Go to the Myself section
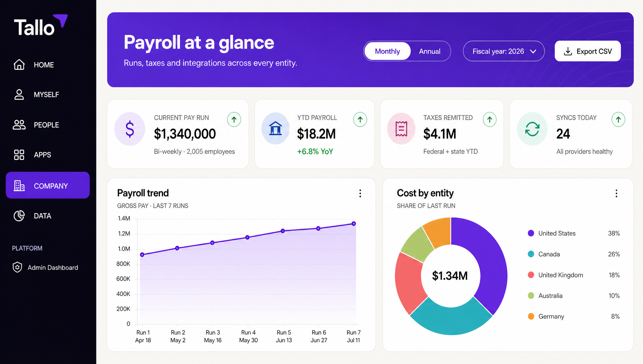Screen dimensions: 643x364 point(48,95)
